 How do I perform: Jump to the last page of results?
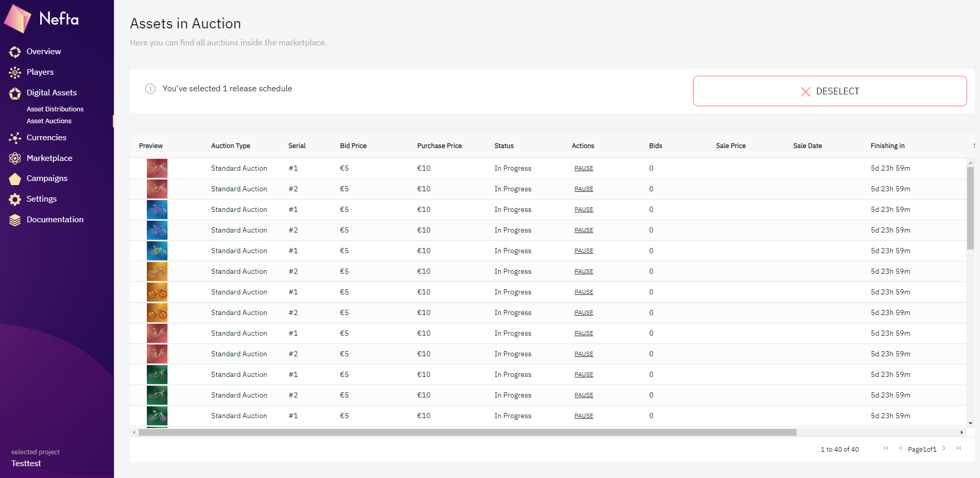point(958,448)
